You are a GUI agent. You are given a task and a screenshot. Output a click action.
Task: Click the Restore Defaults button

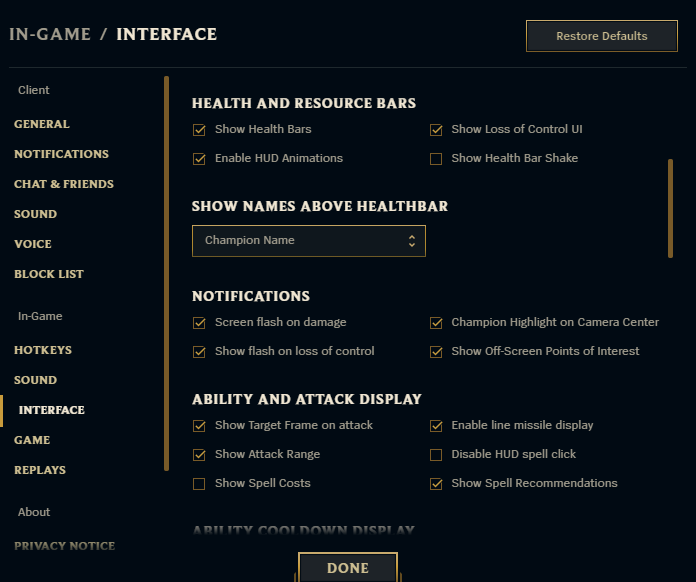coord(601,36)
